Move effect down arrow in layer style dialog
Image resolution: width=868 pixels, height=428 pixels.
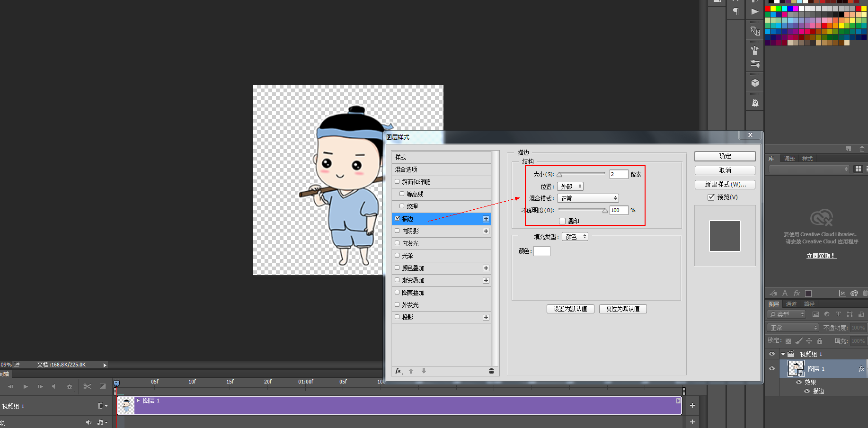pyautogui.click(x=424, y=371)
